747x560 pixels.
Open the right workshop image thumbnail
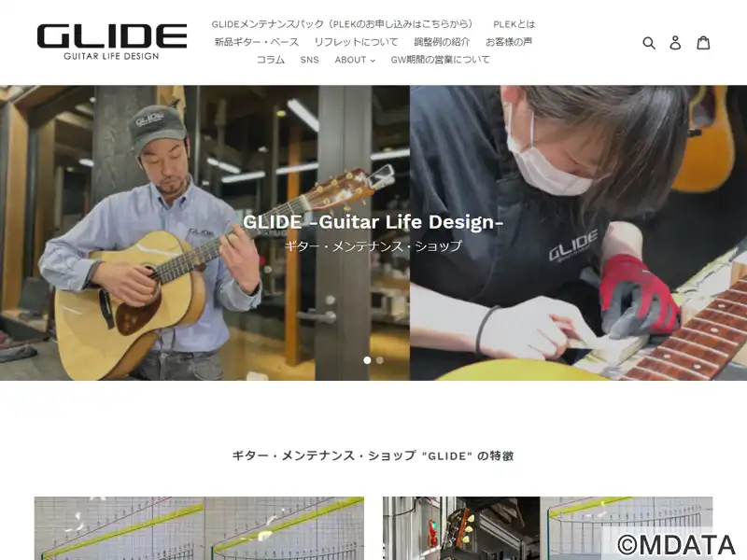click(x=547, y=528)
